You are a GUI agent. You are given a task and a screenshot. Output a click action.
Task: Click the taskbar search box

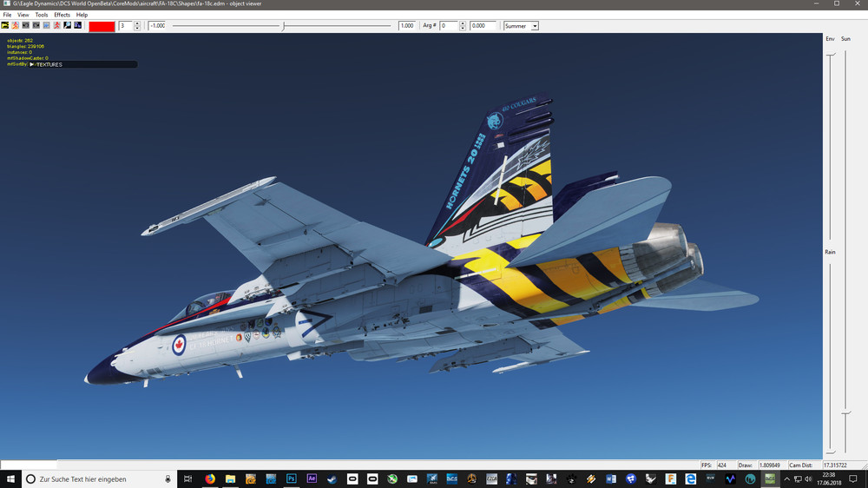click(100, 479)
